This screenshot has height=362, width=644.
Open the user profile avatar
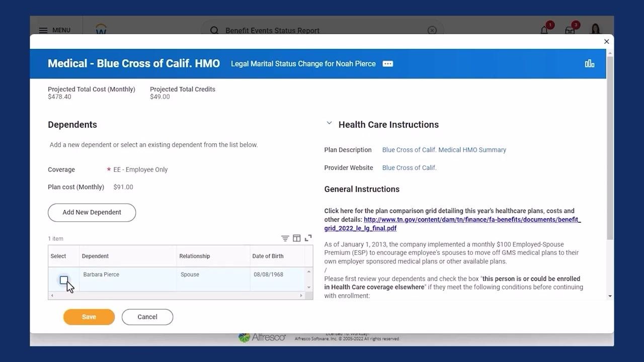596,29
